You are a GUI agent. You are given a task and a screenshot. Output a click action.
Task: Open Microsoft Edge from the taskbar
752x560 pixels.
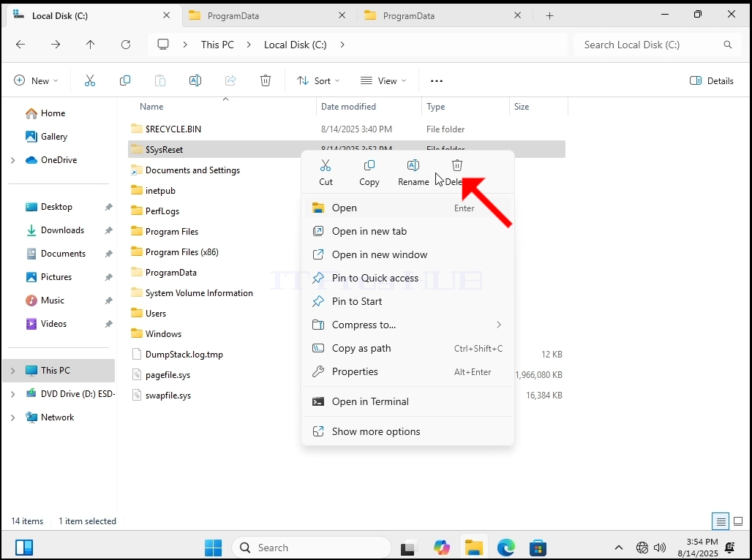pos(506,548)
